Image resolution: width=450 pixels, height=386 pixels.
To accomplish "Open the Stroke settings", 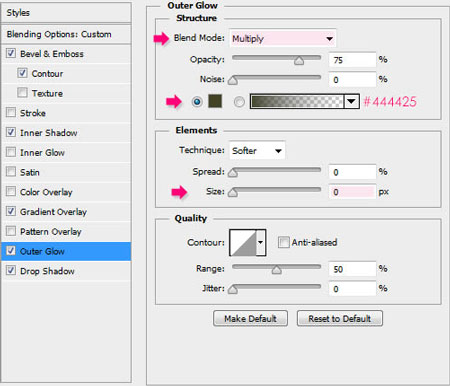I will click(33, 113).
